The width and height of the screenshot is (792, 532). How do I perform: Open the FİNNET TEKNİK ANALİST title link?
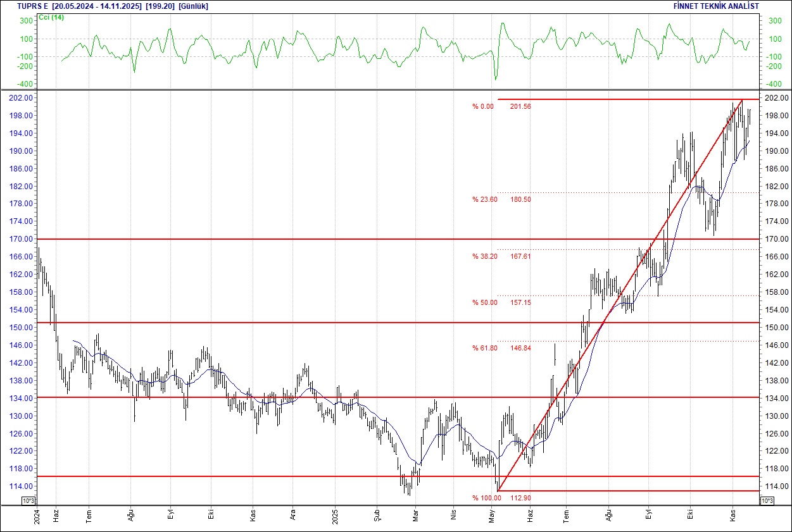tap(716, 6)
